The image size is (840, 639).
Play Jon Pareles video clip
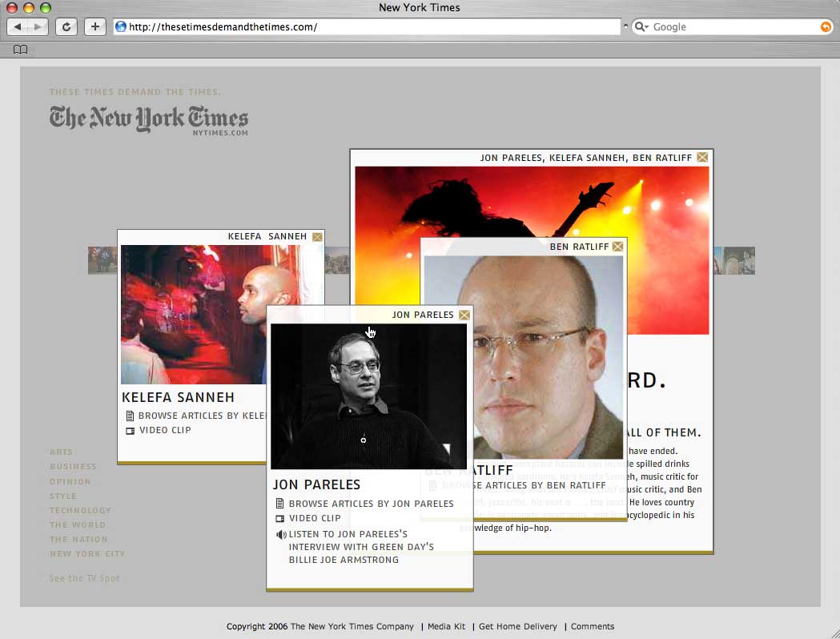[x=313, y=518]
